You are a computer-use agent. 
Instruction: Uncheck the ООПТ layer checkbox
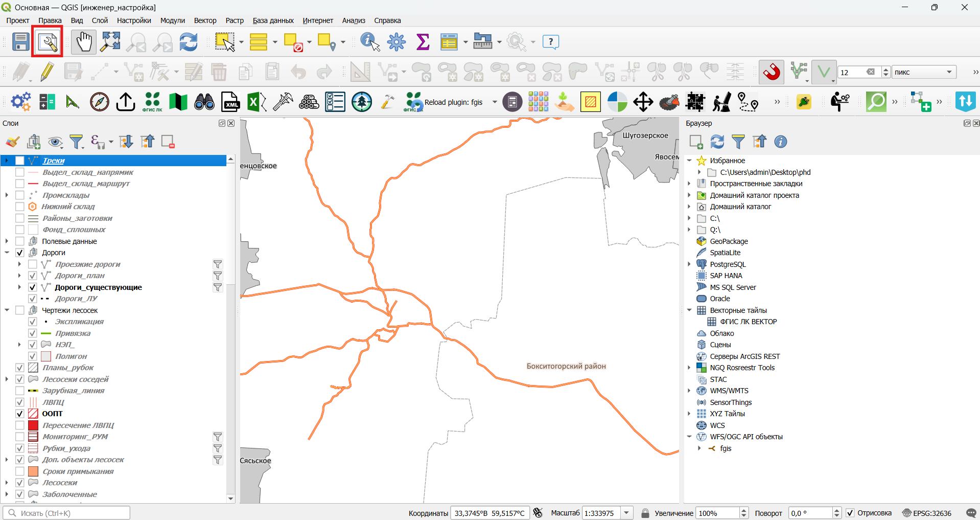point(20,414)
